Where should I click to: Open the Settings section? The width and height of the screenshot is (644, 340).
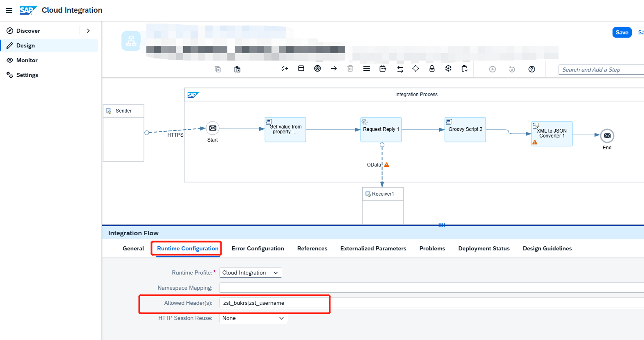(27, 75)
